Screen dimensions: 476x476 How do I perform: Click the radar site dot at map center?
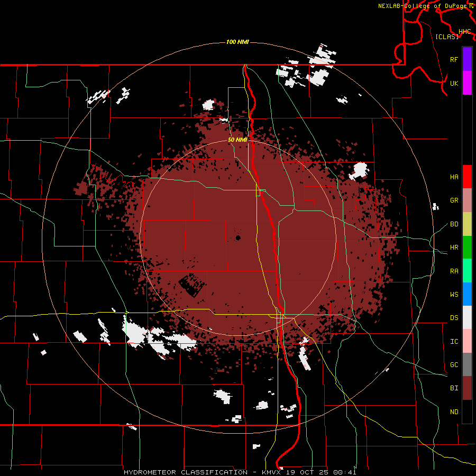238,237
